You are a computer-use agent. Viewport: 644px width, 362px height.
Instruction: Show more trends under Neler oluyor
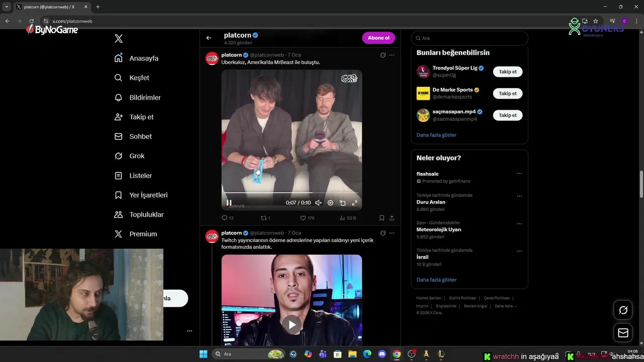click(436, 280)
